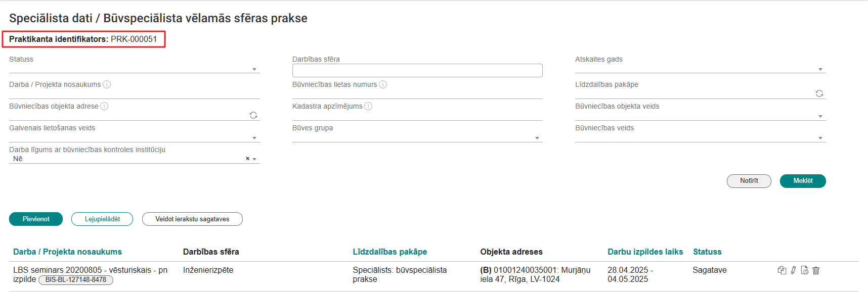The width and height of the screenshot is (868, 292).
Task: Sort table by Līdzdalības pakāpe header
Action: coord(389,252)
